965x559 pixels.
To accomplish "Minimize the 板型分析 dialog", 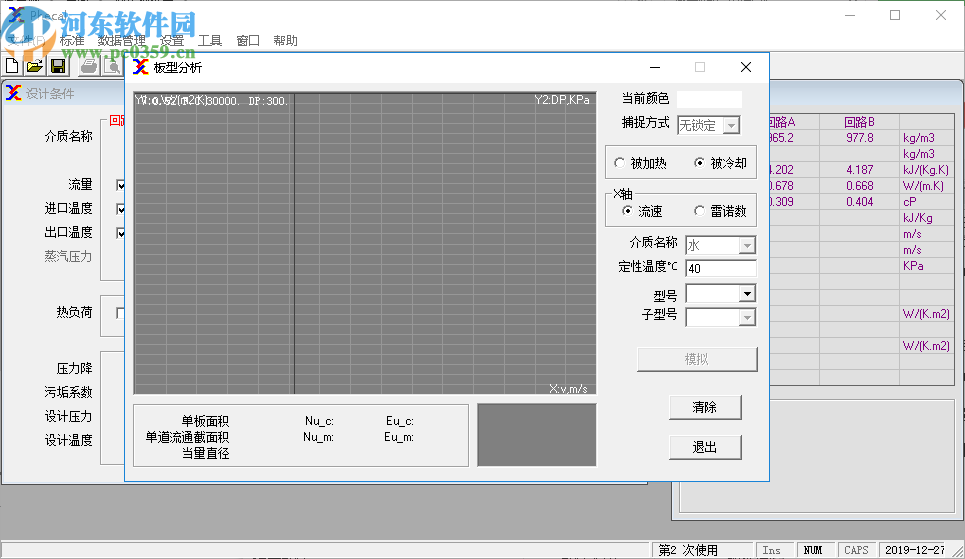I will (x=655, y=67).
